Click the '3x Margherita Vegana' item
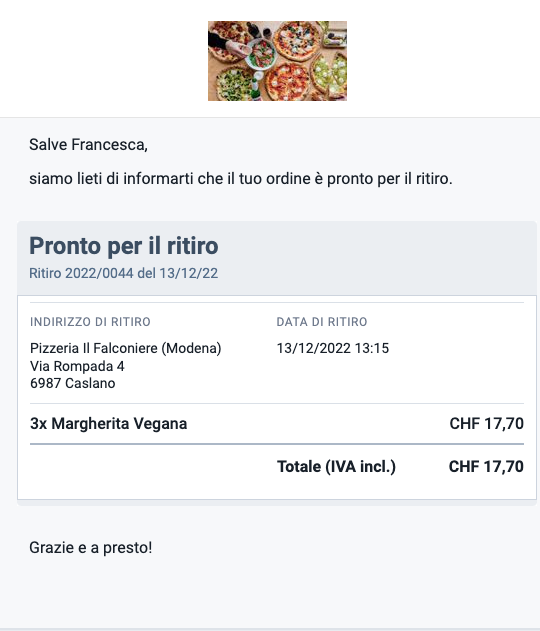Screen dimensions: 540x631 [109, 423]
